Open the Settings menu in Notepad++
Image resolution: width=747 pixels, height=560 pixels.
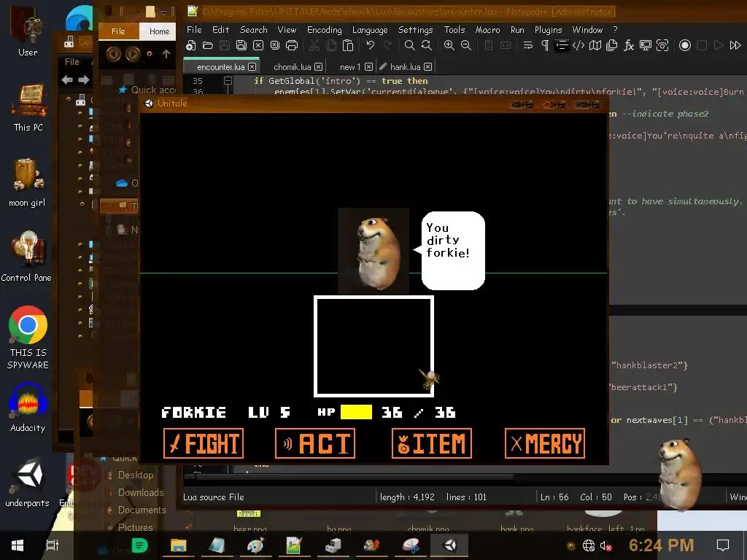tap(415, 29)
